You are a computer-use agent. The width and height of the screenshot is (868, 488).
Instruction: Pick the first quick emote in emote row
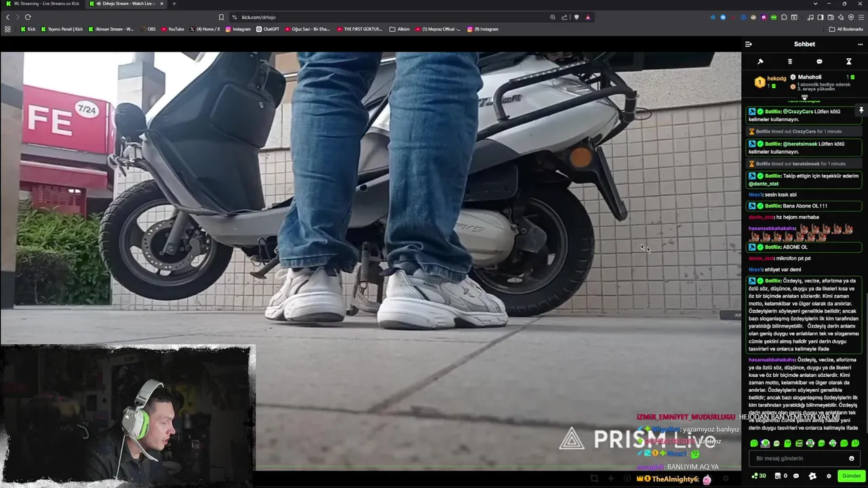coord(754,443)
